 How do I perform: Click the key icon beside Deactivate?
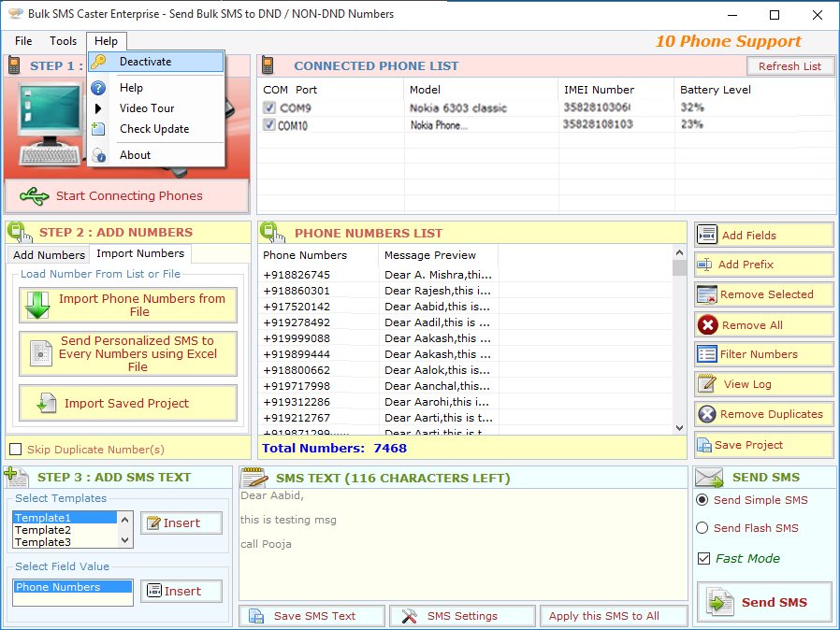point(98,62)
